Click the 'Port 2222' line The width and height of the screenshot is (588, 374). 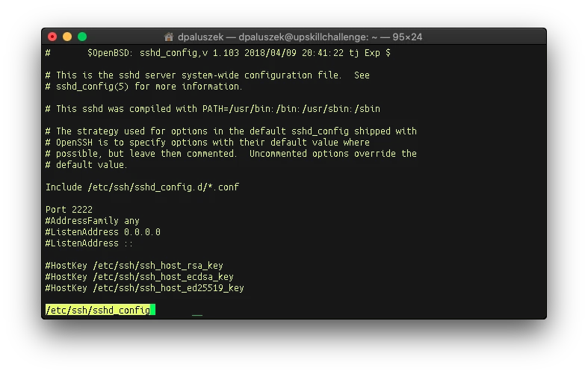69,209
